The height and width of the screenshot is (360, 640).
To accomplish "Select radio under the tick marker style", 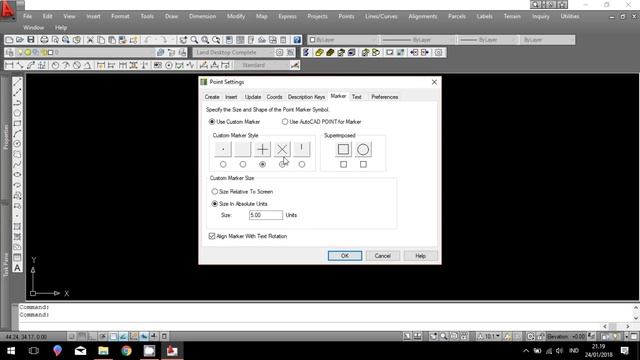I will pos(302,164).
